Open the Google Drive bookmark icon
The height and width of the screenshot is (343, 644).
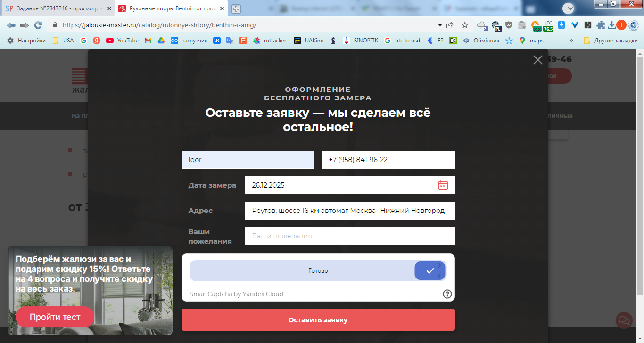tap(161, 41)
